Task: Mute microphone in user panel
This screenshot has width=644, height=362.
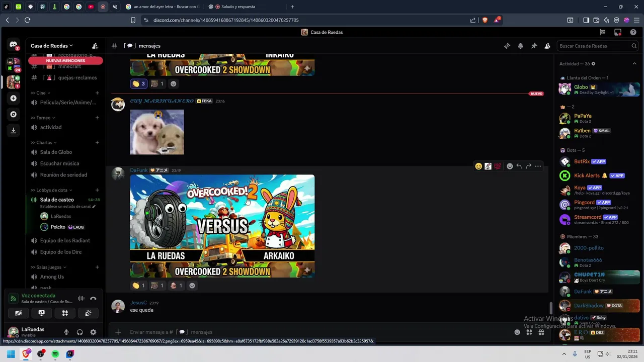Action: 66,332
